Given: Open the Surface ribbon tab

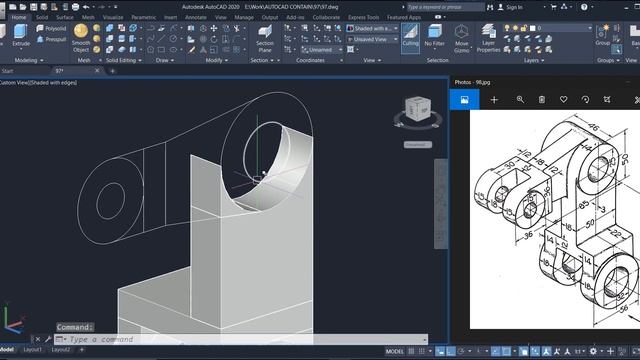Looking at the screenshot, I should [64, 18].
